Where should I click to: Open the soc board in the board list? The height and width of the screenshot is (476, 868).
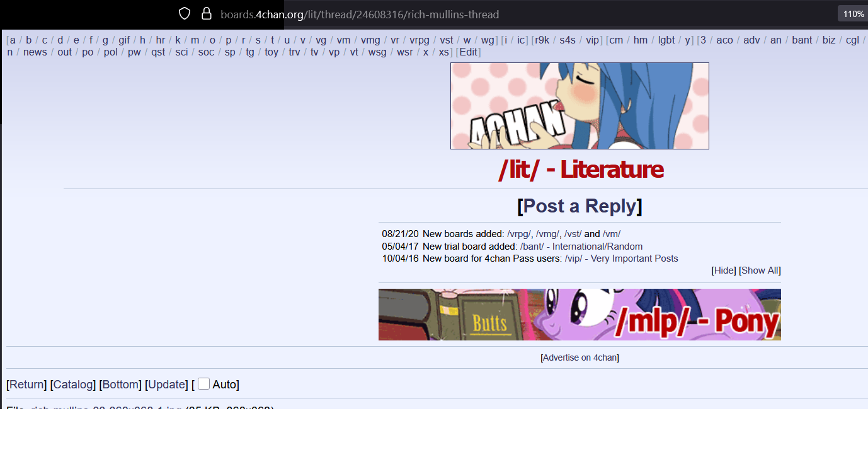coord(206,52)
